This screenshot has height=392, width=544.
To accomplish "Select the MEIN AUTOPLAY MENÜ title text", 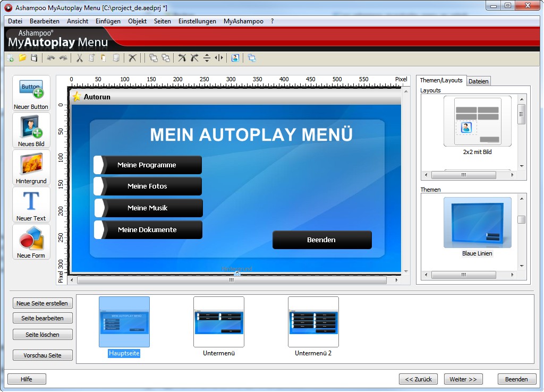I will [251, 134].
